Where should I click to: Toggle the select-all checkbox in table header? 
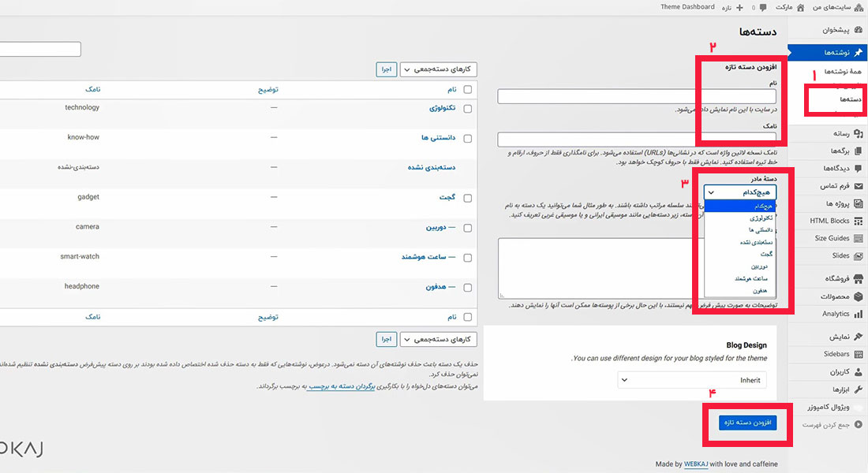coord(468,90)
